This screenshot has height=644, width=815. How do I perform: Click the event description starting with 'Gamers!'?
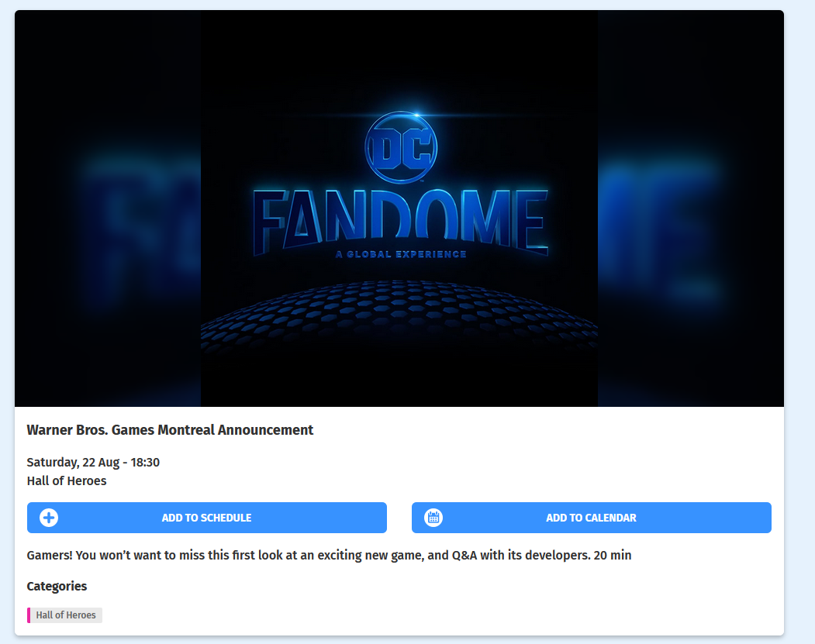329,555
